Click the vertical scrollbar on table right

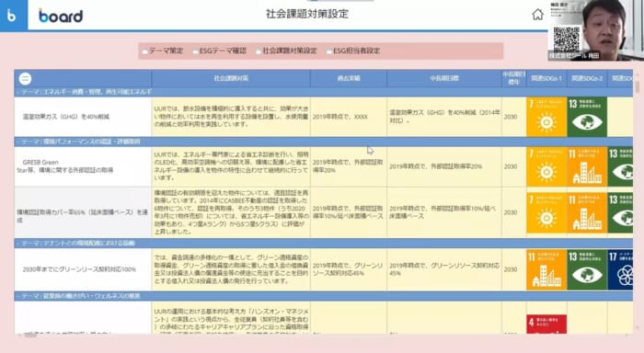637,87
